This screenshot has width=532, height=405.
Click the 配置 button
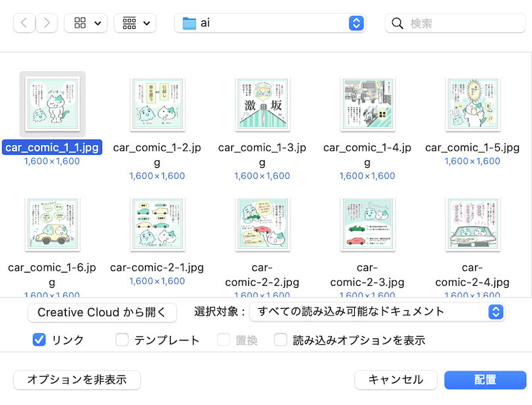(x=485, y=379)
